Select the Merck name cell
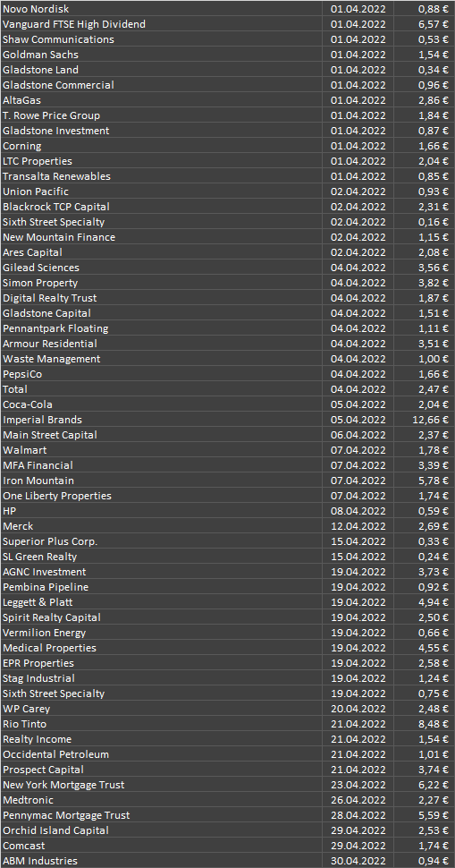This screenshot has height=868, width=455. pos(162,526)
